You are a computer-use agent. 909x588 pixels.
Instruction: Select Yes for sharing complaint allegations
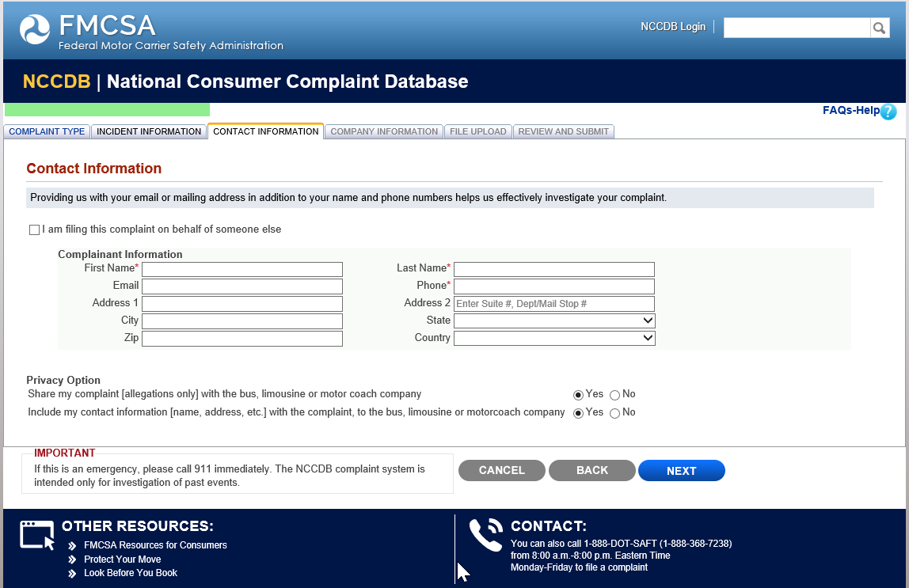pos(578,395)
